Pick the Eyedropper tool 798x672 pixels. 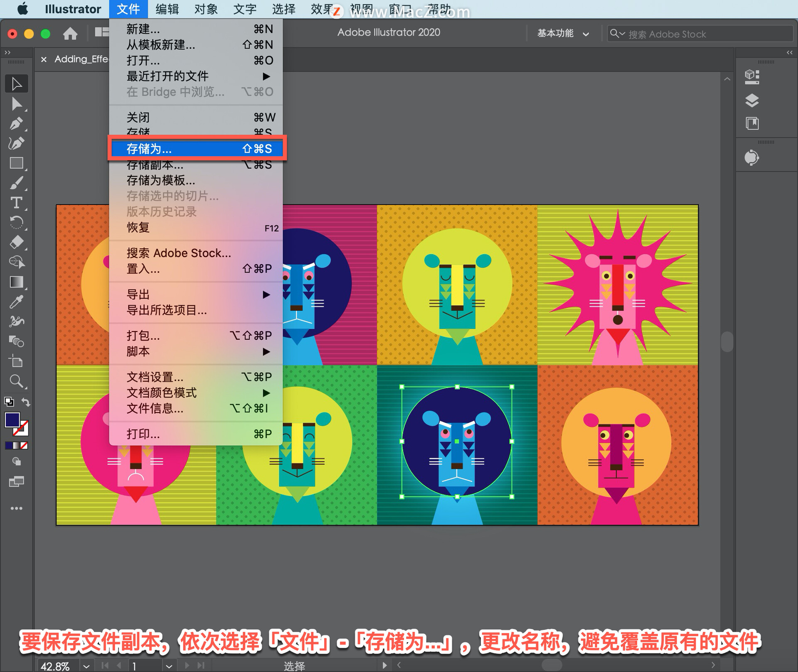pos(17,302)
